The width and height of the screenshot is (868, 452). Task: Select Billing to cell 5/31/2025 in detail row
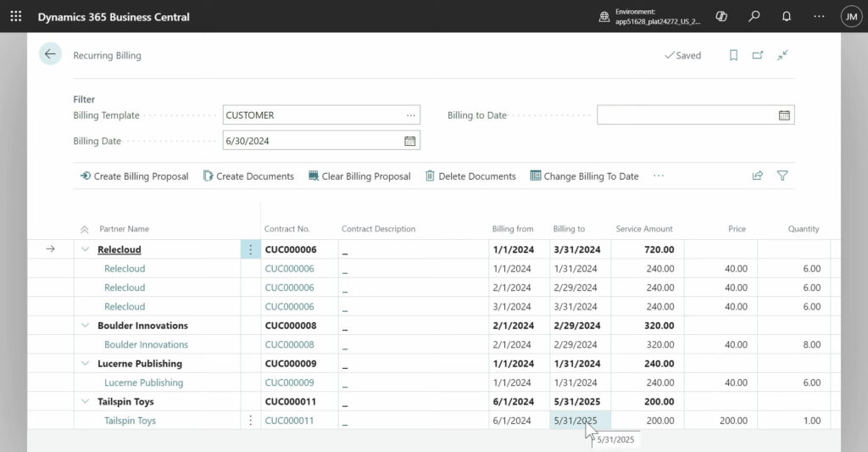[x=580, y=421]
